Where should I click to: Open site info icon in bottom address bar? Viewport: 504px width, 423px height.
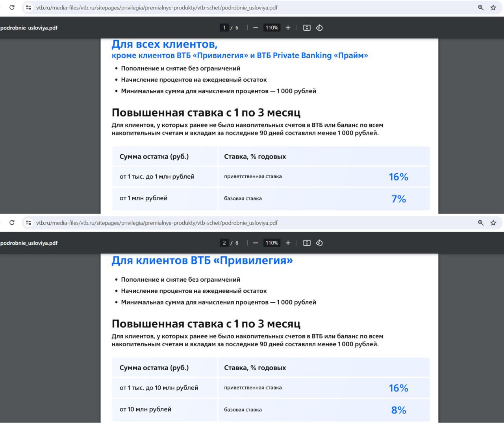pos(28,223)
